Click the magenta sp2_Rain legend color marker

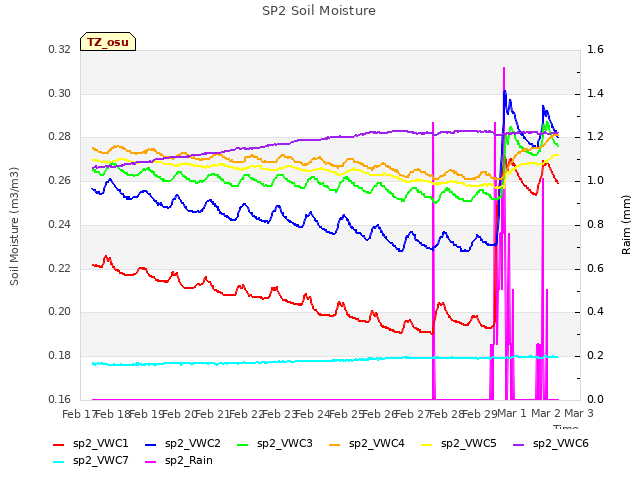(151, 462)
